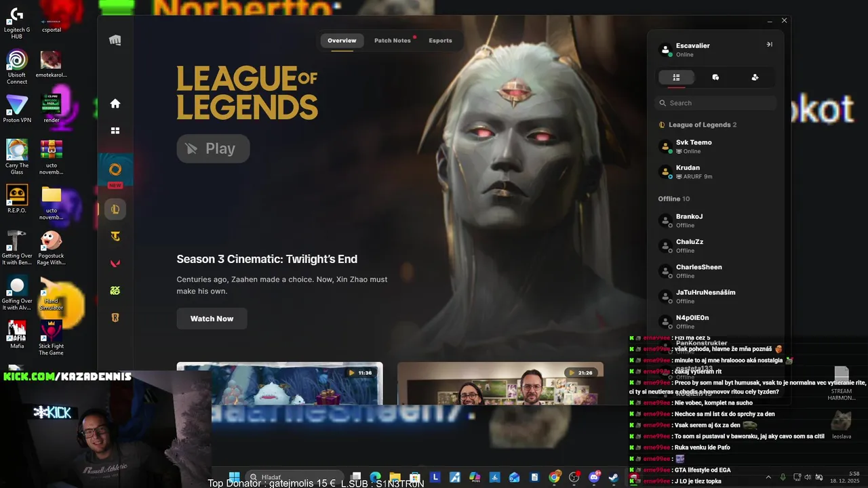Click the Riot Games fist logo
Image resolution: width=868 pixels, height=488 pixels.
coord(115,40)
